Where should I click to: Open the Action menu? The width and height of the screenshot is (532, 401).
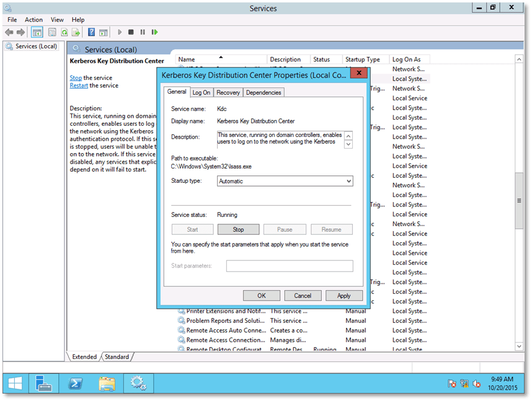(x=33, y=20)
